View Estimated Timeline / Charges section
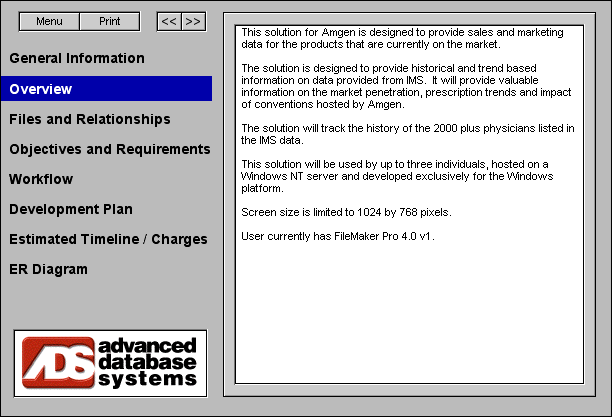This screenshot has height=417, width=612. [x=108, y=239]
